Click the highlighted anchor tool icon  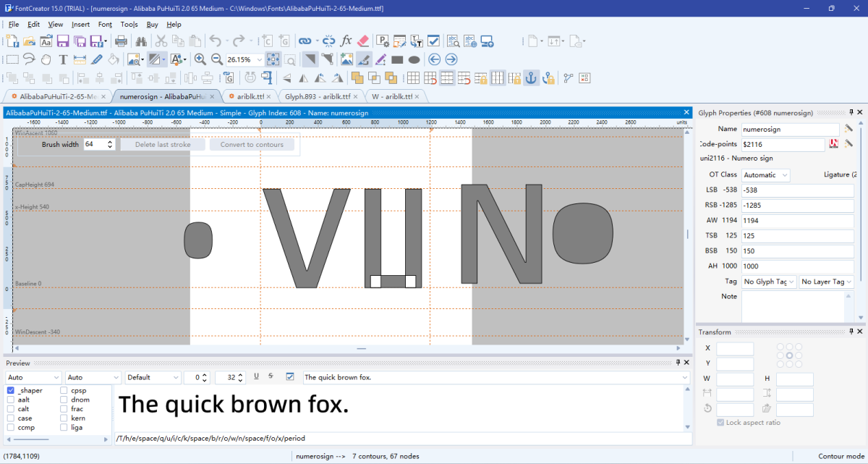pyautogui.click(x=532, y=77)
